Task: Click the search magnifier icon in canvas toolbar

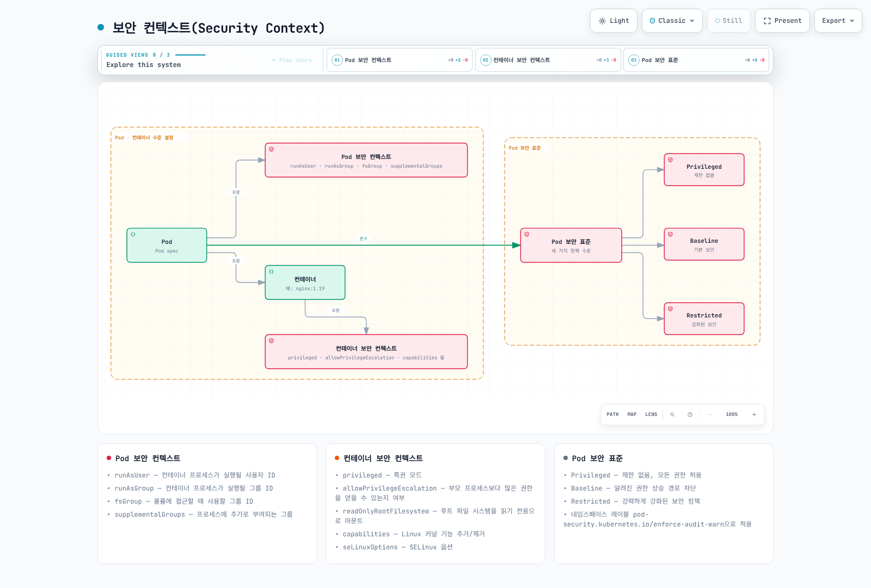Action: [672, 414]
